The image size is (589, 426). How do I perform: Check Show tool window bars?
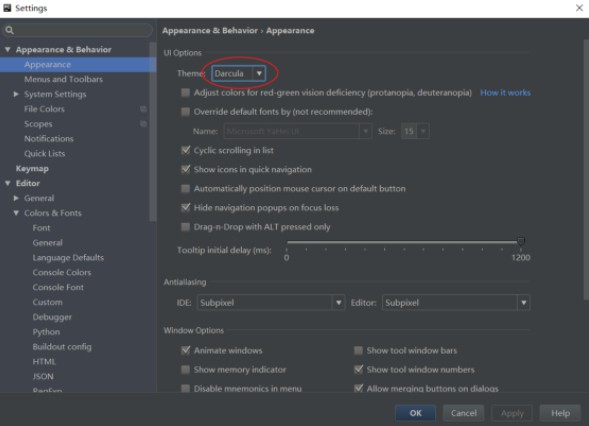point(358,350)
